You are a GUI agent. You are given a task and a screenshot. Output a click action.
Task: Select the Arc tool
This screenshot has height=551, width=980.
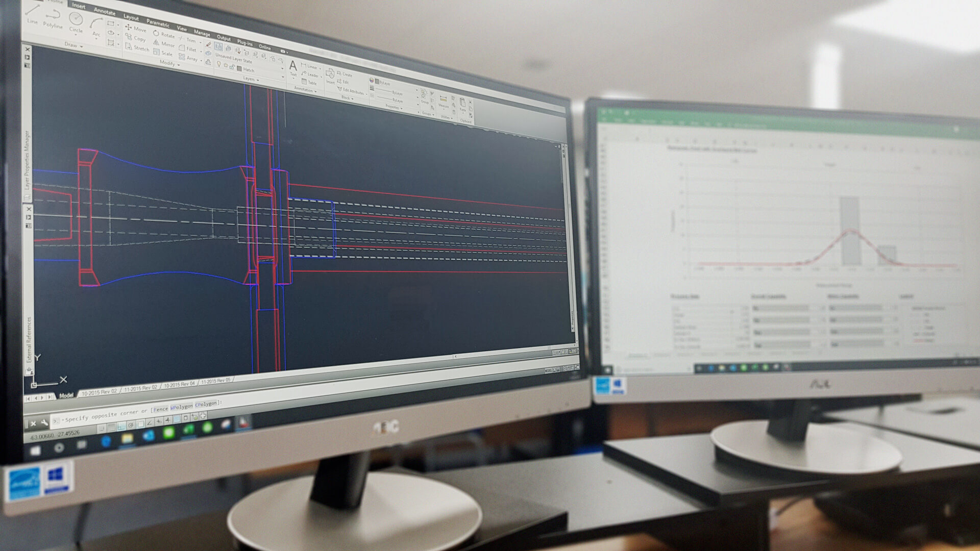96,28
